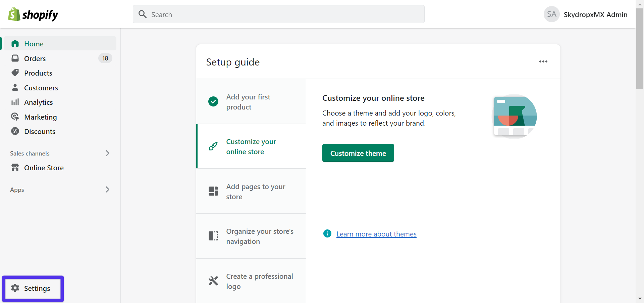Screen dimensions: 644x303
Task: Focus the Search input field
Action: [279, 14]
